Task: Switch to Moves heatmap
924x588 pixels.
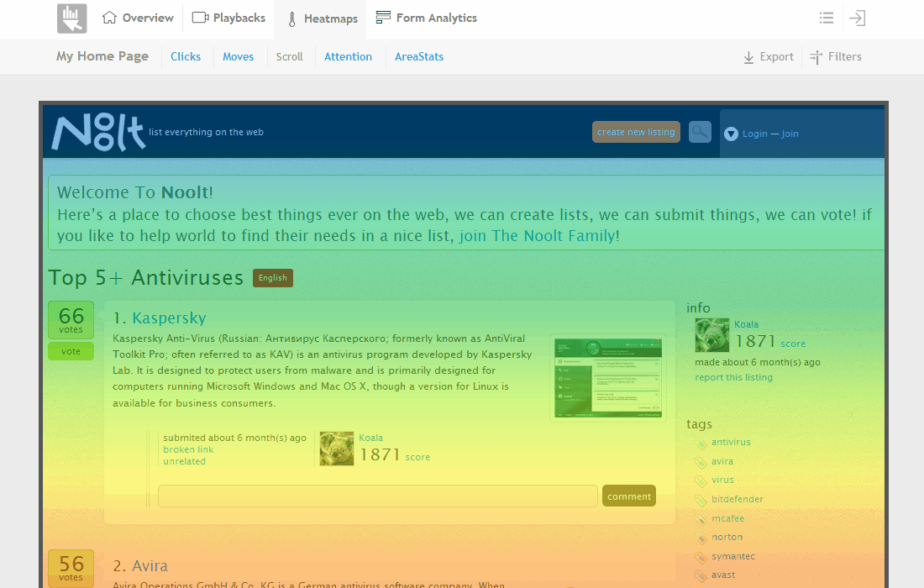Action: tap(238, 56)
